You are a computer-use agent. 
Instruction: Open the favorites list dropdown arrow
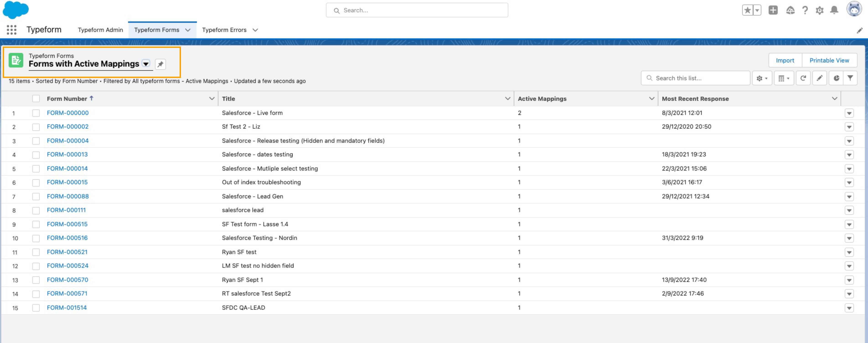(757, 10)
